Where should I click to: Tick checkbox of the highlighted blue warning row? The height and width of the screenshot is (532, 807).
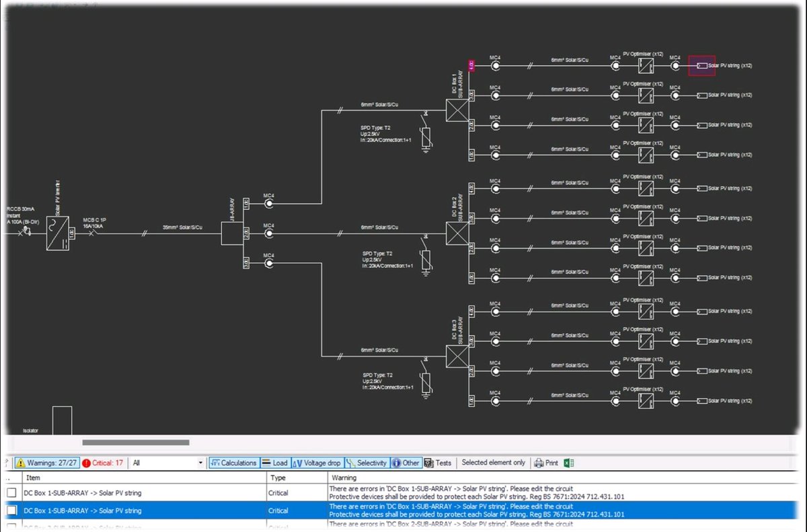11,510
